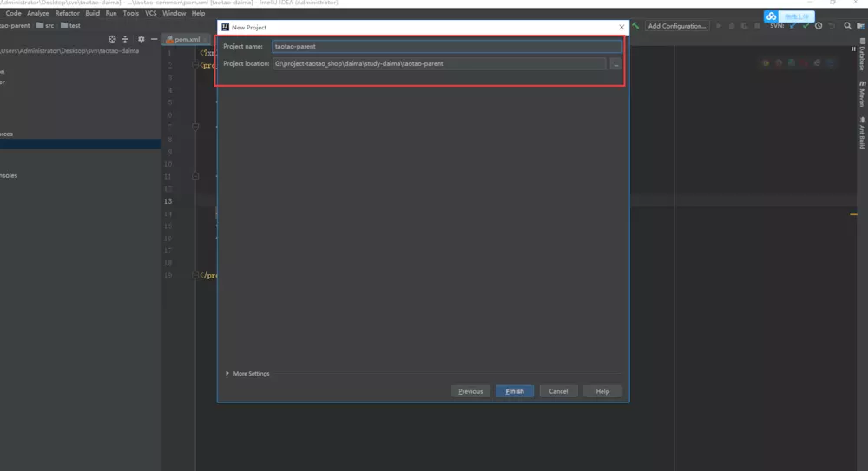868x471 pixels.
Task: Toggle fold marker at editor line 11
Action: [195, 176]
